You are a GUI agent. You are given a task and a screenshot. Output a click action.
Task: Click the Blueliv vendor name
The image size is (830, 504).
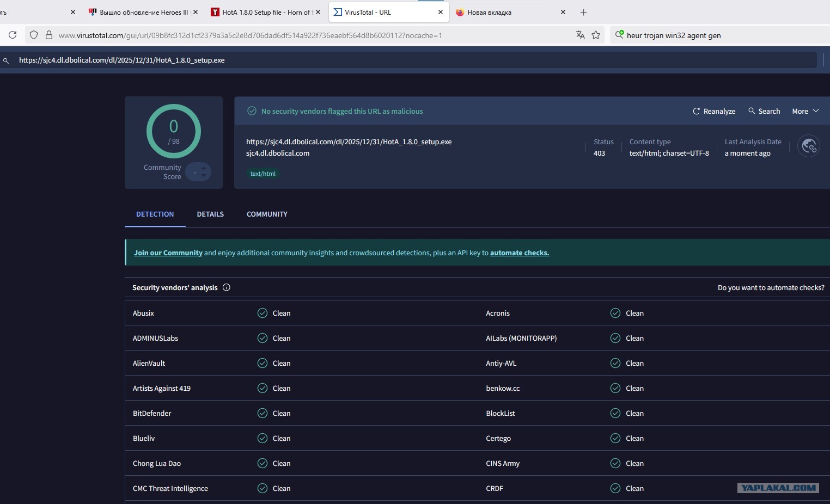(144, 438)
